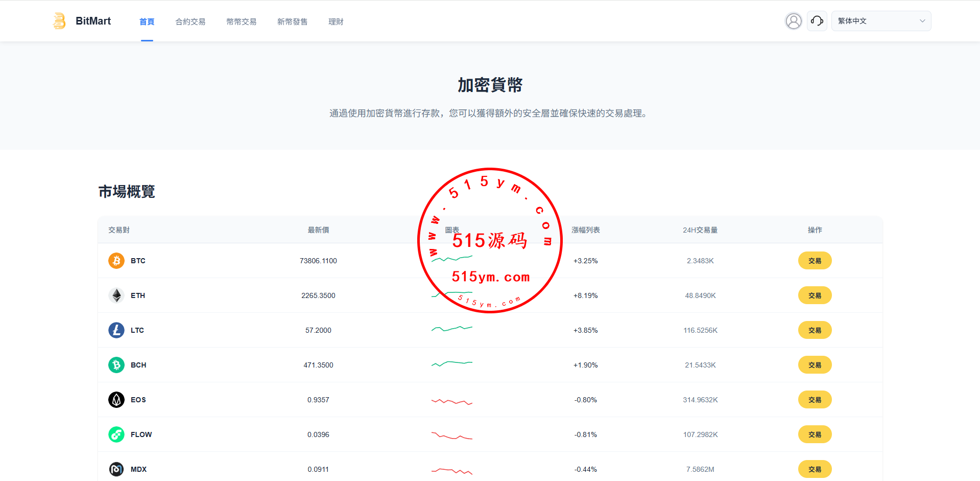Expand the 繁体中文 language dropdown
Viewport: 980px width, 481px height.
[x=881, y=21]
